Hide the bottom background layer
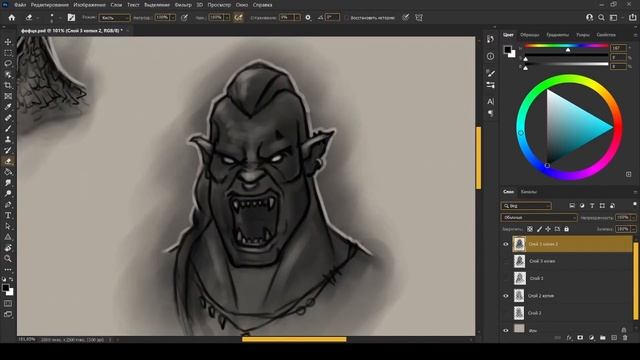Screen dimensions: 640x360 pos(506,330)
